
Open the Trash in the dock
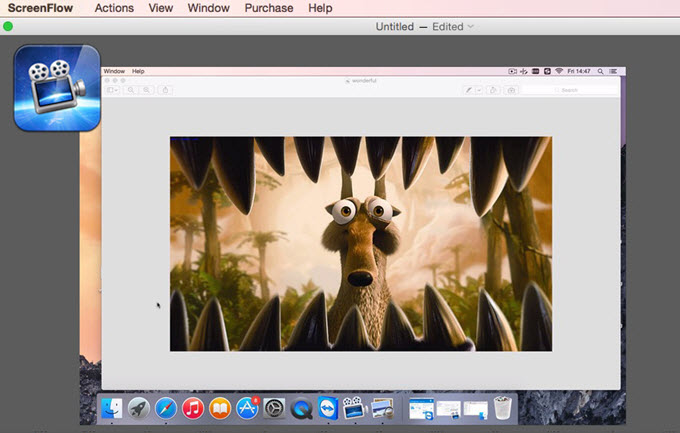pyautogui.click(x=503, y=408)
